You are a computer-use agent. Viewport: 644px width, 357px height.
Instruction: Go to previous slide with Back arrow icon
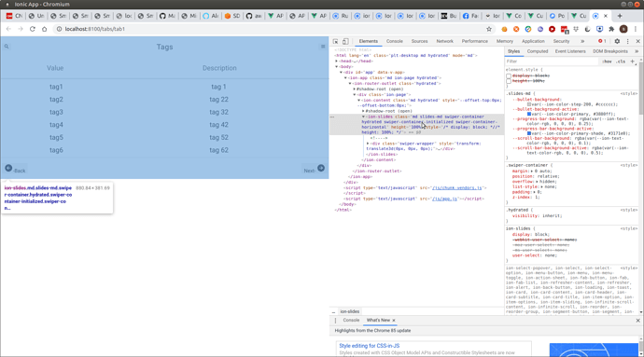(x=8, y=168)
